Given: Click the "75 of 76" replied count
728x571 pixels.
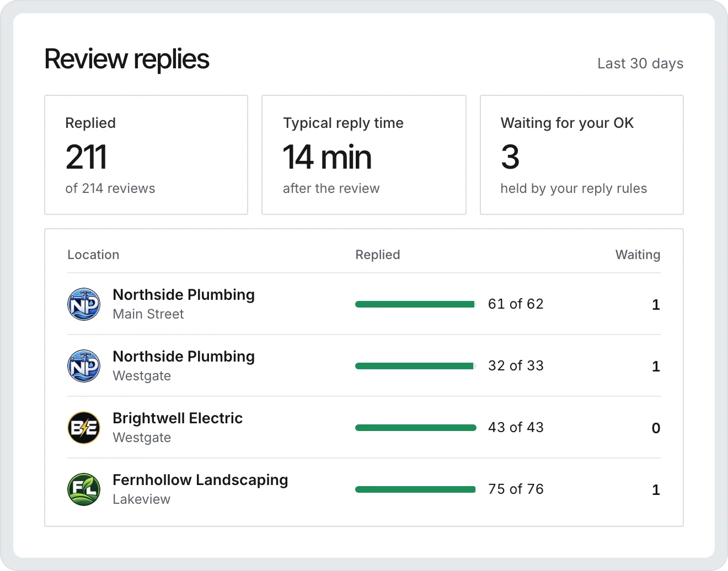Looking at the screenshot, I should pos(516,489).
